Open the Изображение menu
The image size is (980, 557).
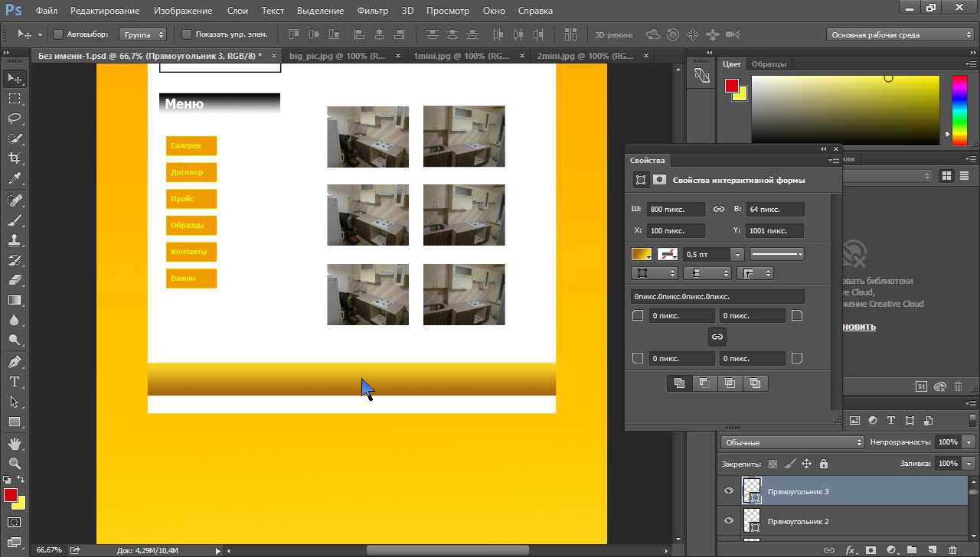tap(183, 11)
